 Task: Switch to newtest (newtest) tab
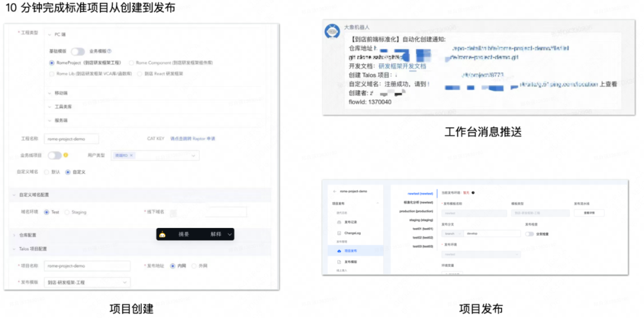pos(420,193)
